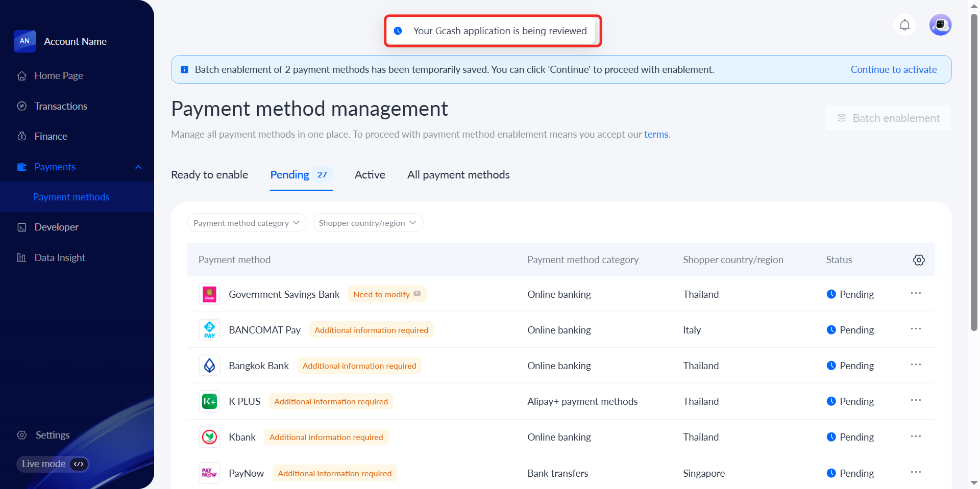Click Alipay+ payment methods cell
The image size is (980, 489).
pos(582,401)
